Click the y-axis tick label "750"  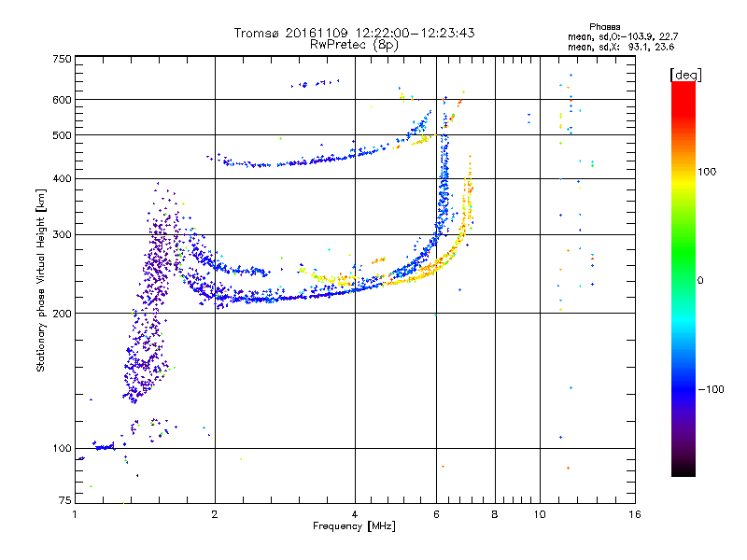[63, 59]
